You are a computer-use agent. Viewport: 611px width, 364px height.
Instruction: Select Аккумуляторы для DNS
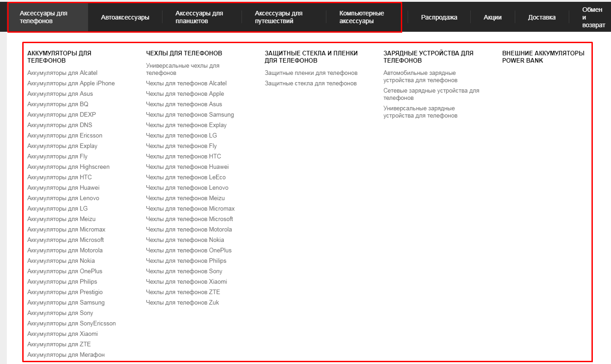coord(59,125)
